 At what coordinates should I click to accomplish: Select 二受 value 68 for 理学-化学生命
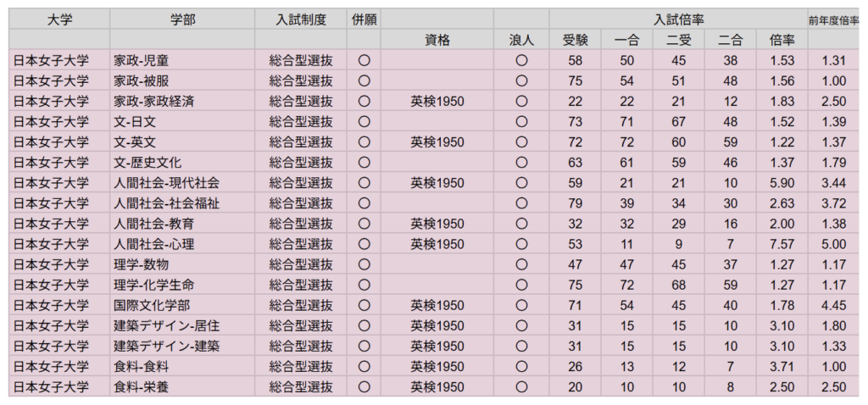(x=679, y=286)
